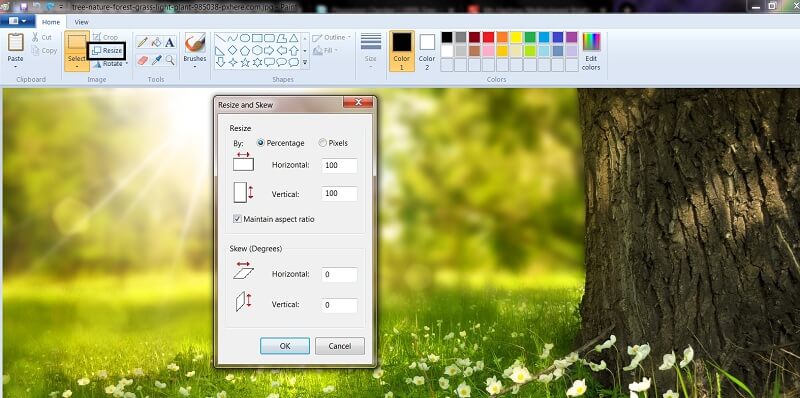Choose the Curve shape

coord(233,38)
